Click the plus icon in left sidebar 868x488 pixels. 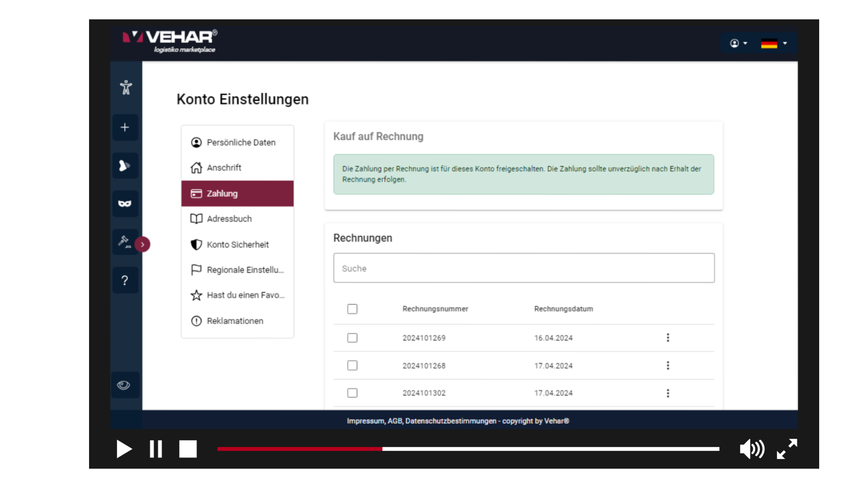[x=125, y=127]
